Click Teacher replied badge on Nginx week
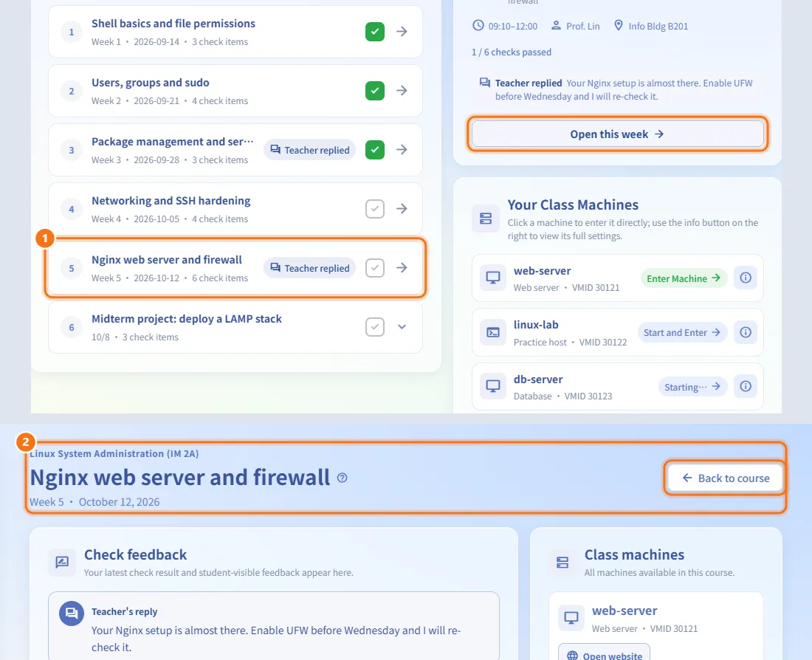The width and height of the screenshot is (812, 660). 310,268
